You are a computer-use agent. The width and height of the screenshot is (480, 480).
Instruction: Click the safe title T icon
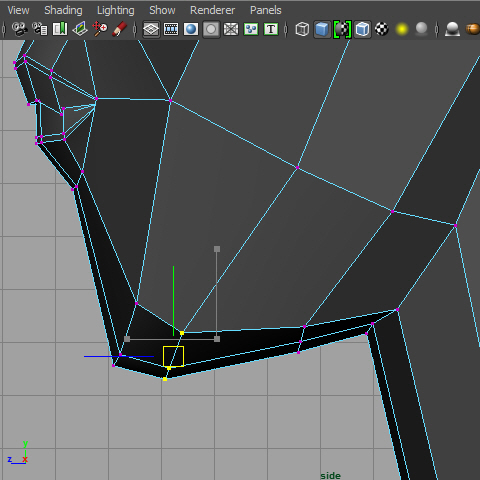pos(271,29)
